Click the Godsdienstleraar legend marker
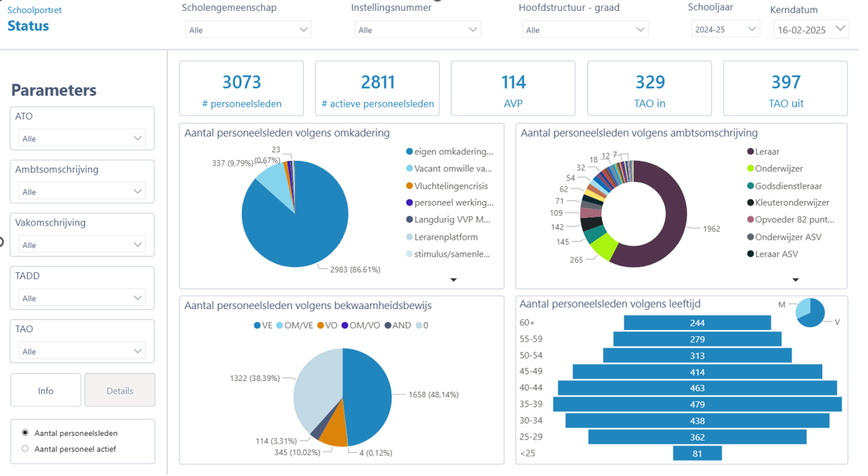 (751, 186)
